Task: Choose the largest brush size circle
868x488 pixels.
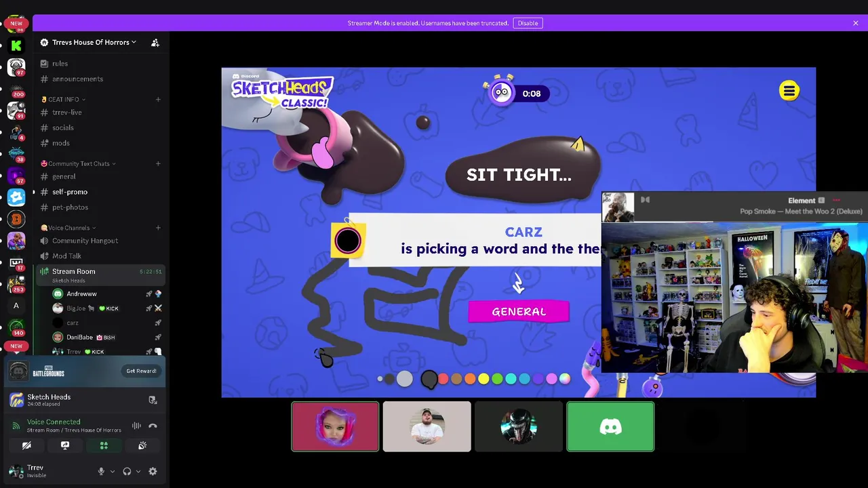Action: [404, 379]
